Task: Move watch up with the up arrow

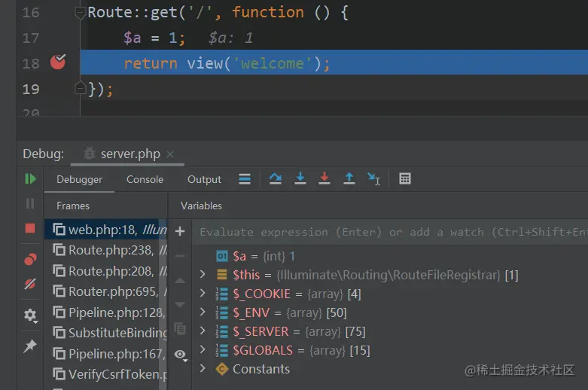Action: pyautogui.click(x=180, y=281)
